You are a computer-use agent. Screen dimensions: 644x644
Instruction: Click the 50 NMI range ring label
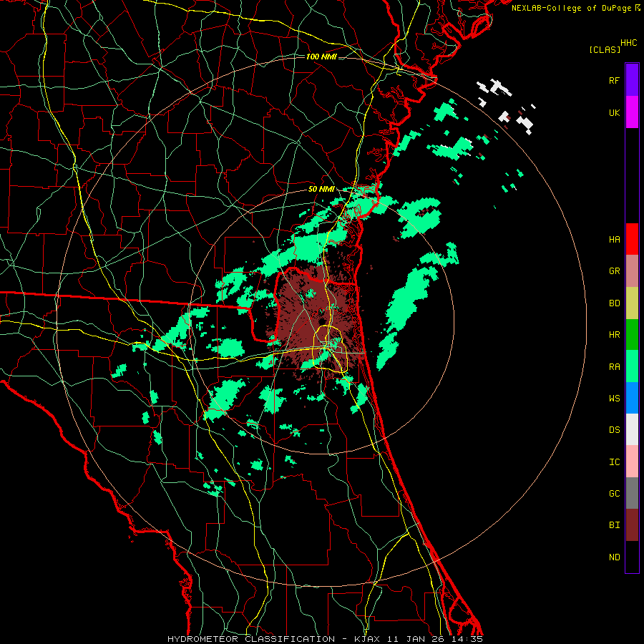321,189
